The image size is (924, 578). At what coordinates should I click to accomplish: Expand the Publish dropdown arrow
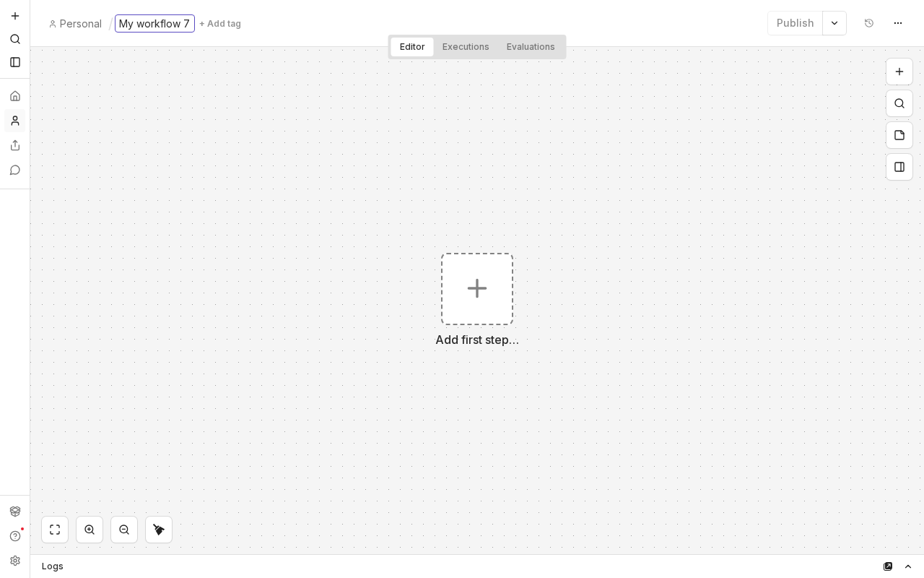coord(834,23)
